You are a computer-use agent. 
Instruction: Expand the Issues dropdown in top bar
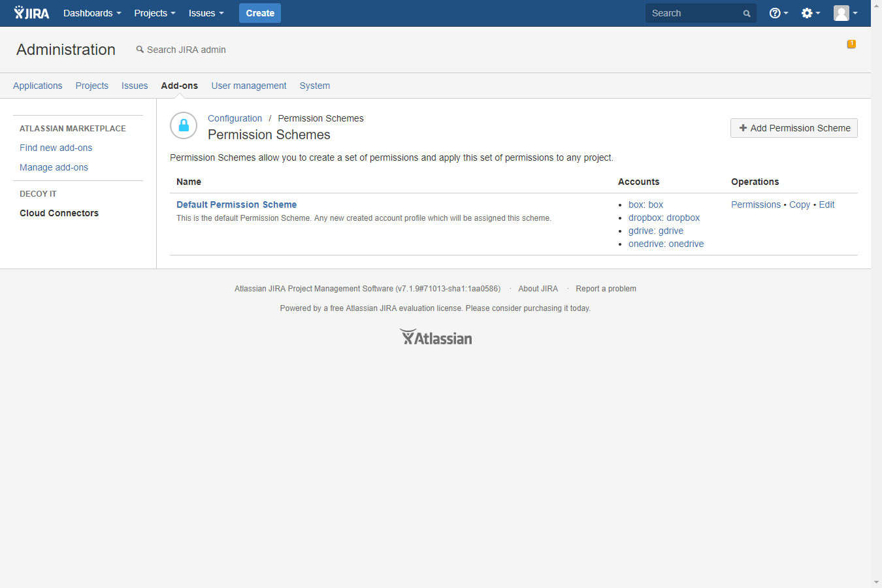(x=206, y=13)
